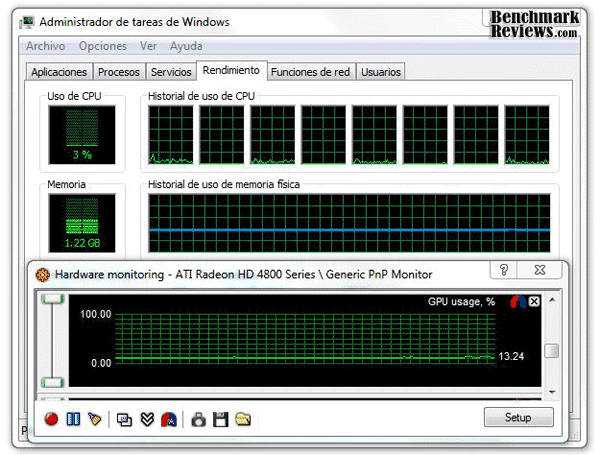Click the double down chevron icon

(146, 419)
